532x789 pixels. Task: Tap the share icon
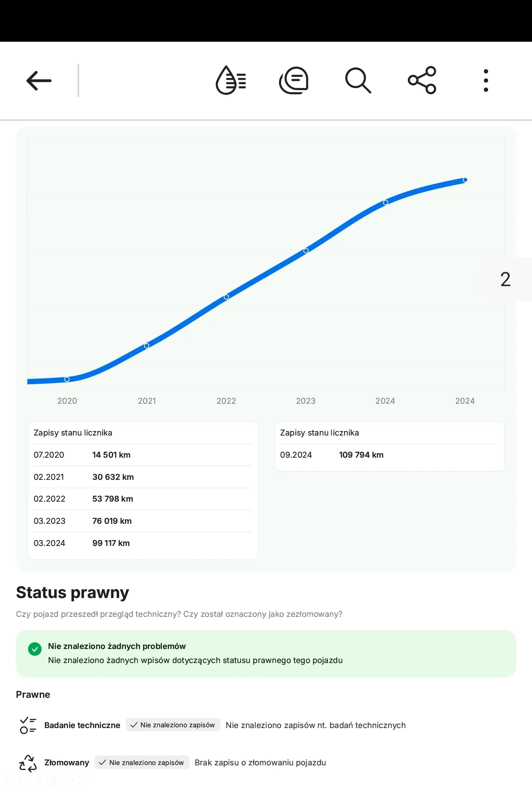(422, 81)
